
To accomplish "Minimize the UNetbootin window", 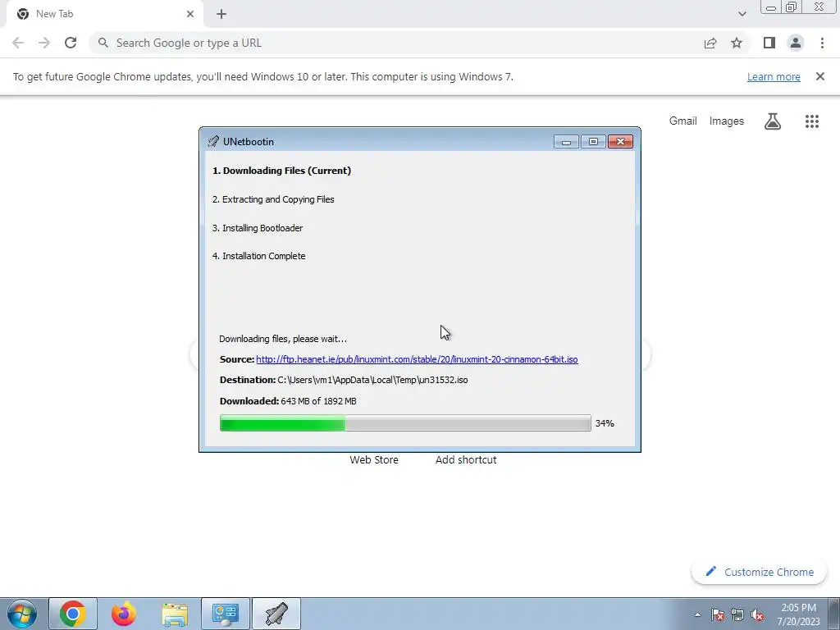I will click(x=566, y=141).
